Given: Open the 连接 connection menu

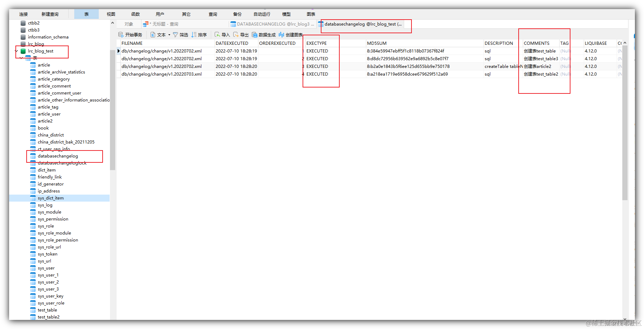Looking at the screenshot, I should click(x=23, y=14).
